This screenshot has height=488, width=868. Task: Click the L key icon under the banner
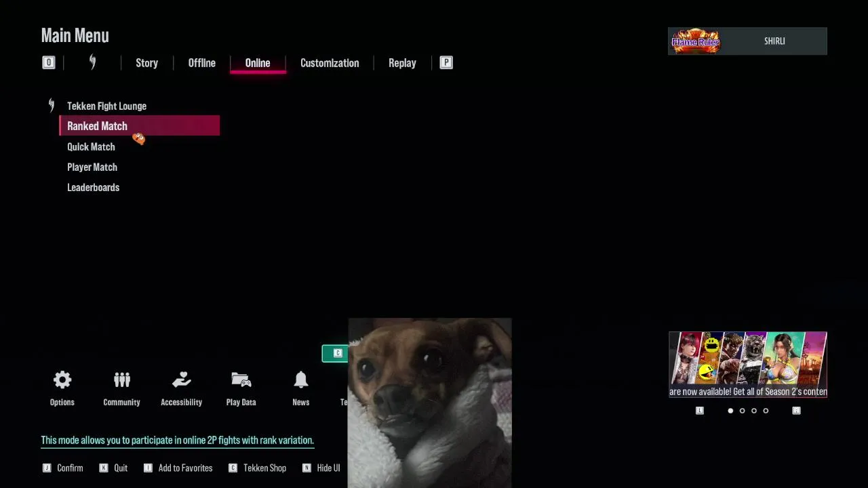(700, 410)
